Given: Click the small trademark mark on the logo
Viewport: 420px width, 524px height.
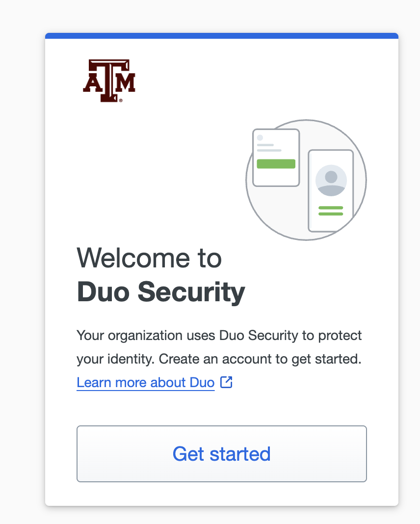Looking at the screenshot, I should point(121,100).
